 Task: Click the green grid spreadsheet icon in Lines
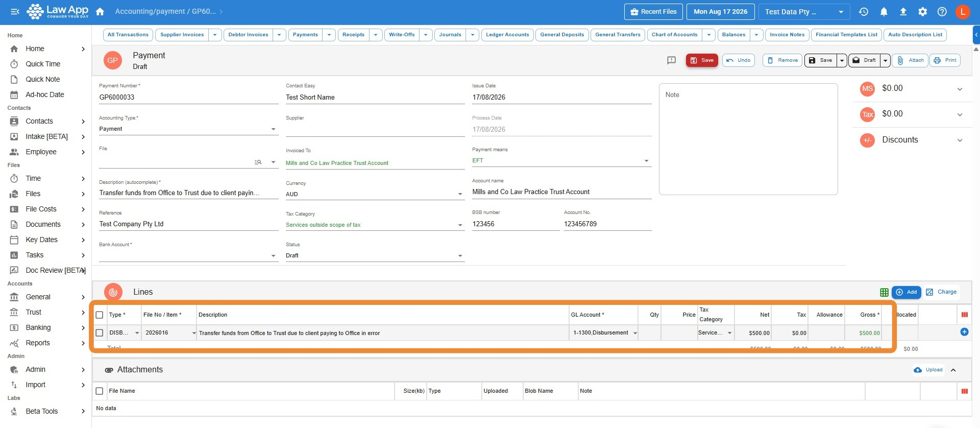coord(884,292)
